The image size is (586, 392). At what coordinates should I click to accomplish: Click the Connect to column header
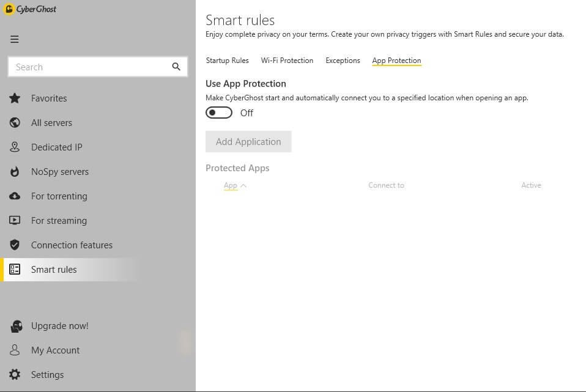[x=386, y=185]
